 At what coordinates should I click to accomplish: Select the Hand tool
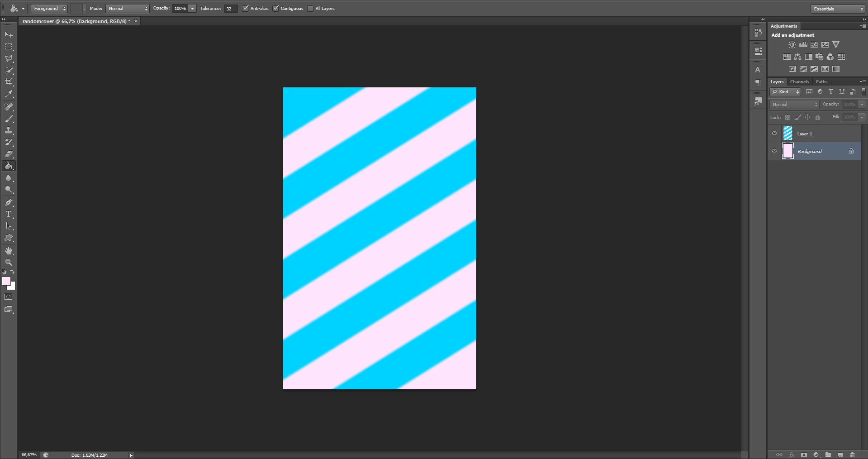[9, 251]
